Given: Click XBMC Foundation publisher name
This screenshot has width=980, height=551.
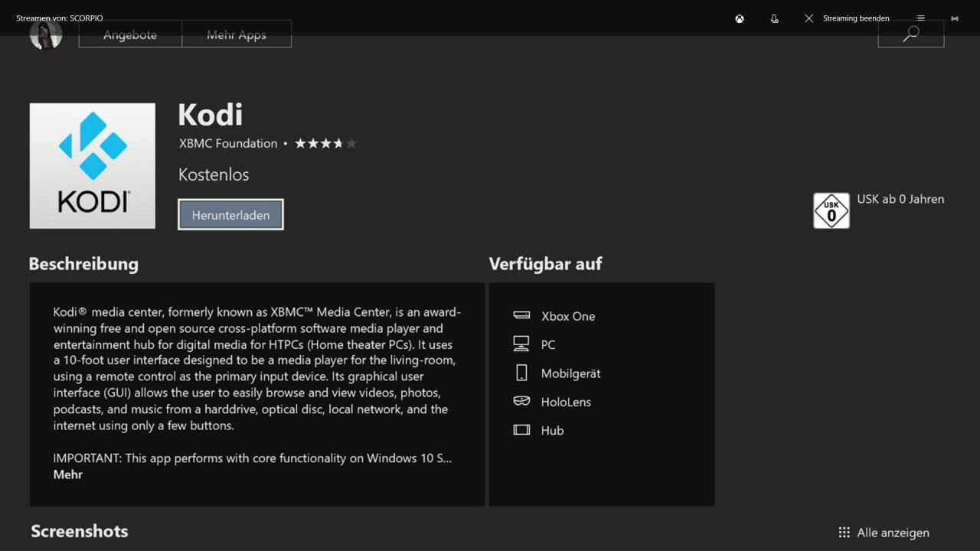Looking at the screenshot, I should pyautogui.click(x=228, y=143).
